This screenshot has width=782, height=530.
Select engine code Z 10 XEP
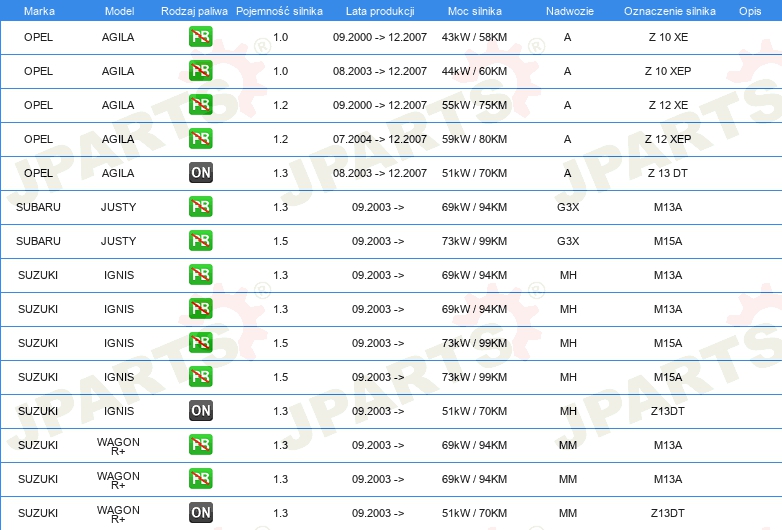[668, 71]
